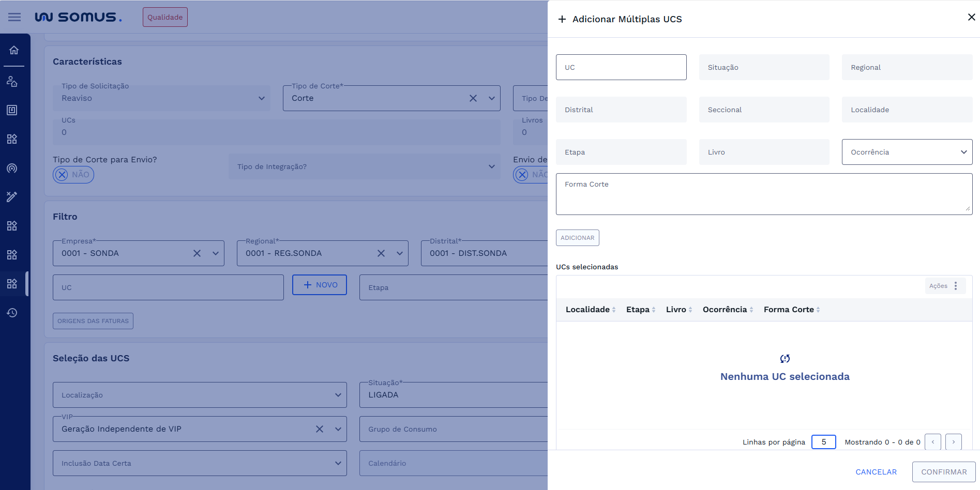980x490 pixels.
Task: Go to next page of results
Action: click(953, 442)
